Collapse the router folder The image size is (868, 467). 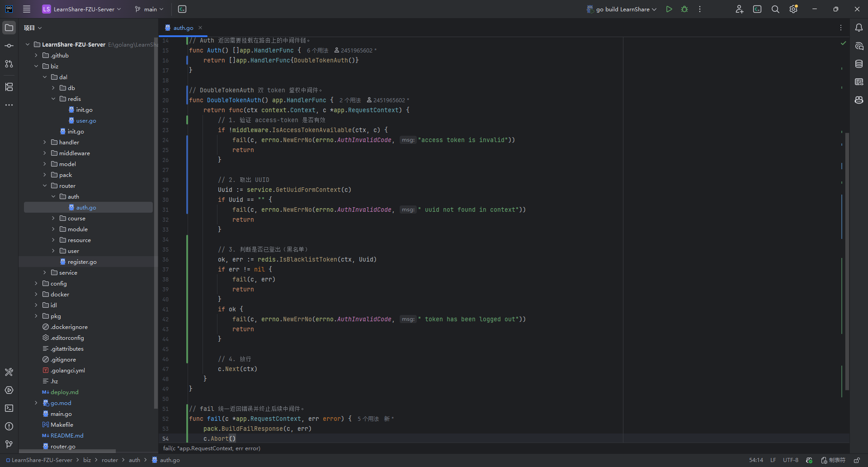click(x=45, y=186)
